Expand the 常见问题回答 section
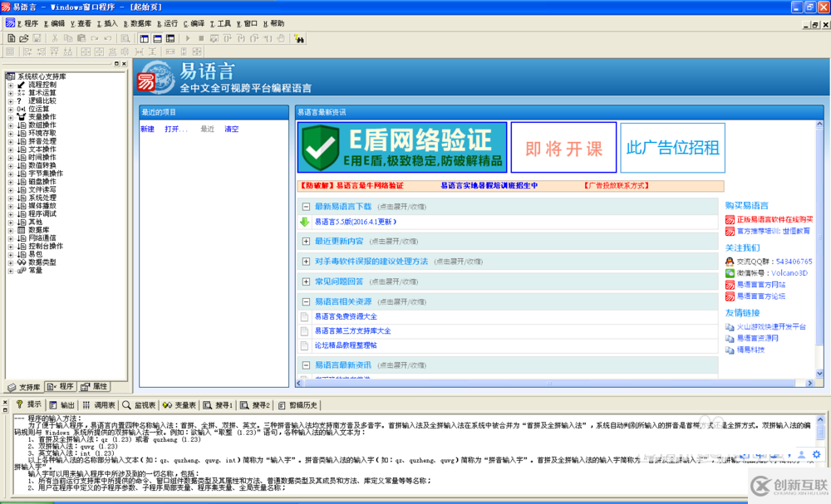831x504 pixels. coord(306,281)
